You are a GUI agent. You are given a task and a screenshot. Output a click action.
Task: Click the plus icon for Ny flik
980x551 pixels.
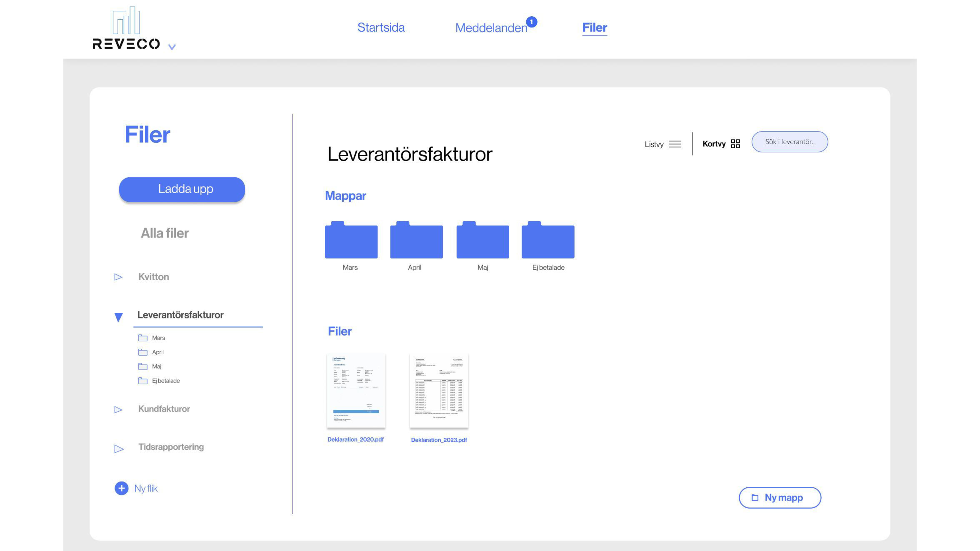tap(122, 488)
